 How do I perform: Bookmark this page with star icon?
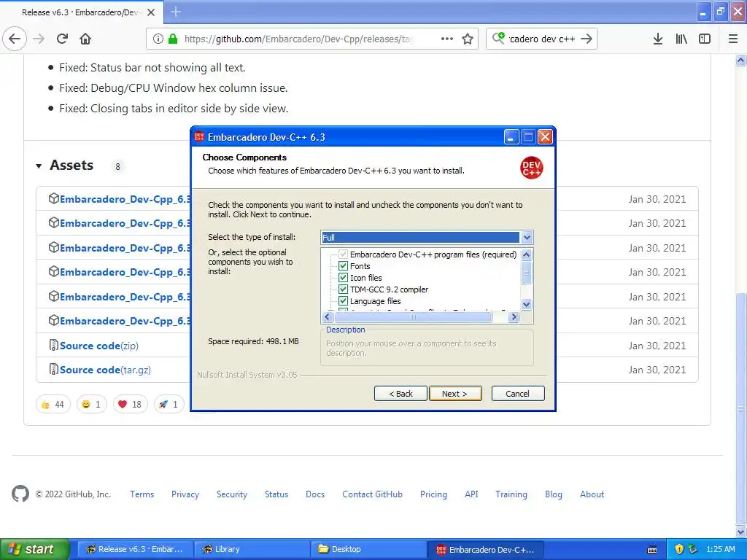(x=468, y=39)
